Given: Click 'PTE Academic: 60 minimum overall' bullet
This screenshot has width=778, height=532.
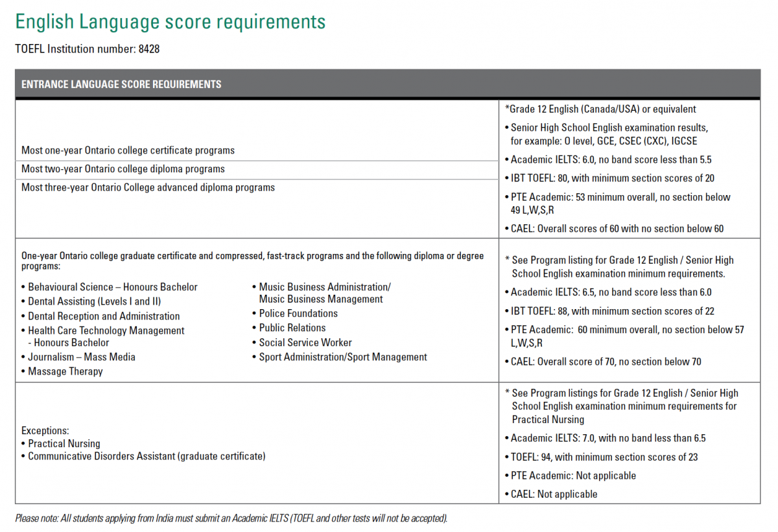Looking at the screenshot, I should 624,336.
